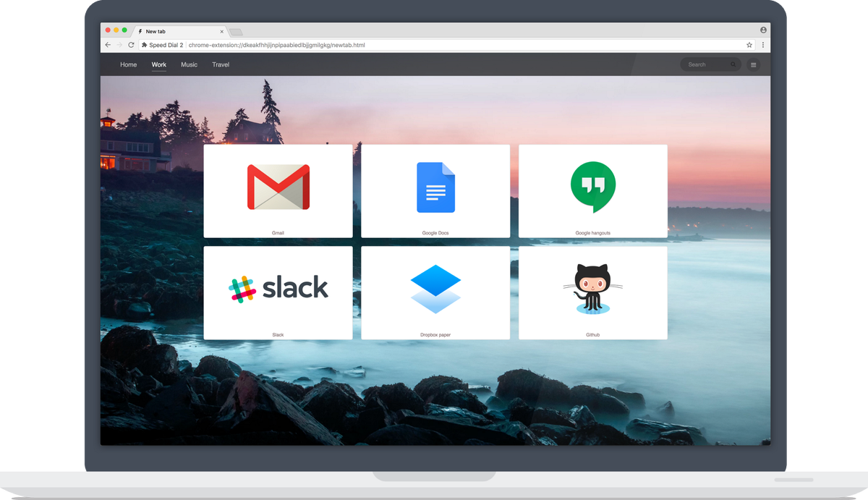Screen dimensions: 868x500
Task: Open the Github speed dial tile
Action: [593, 293]
